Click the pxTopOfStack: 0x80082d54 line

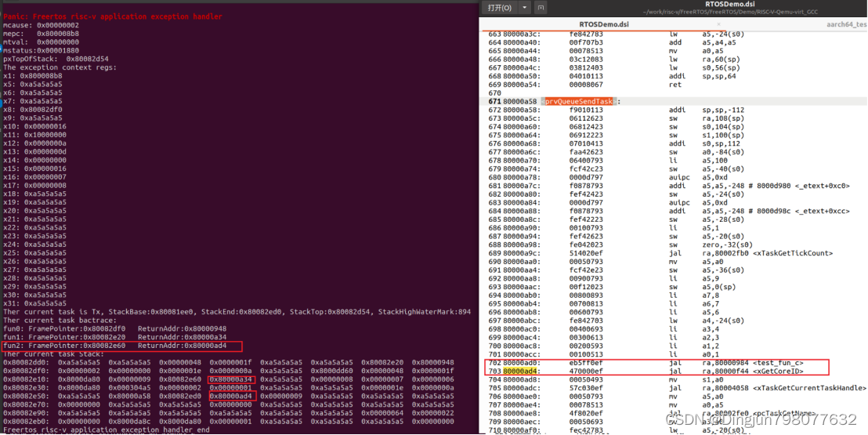pyautogui.click(x=56, y=59)
